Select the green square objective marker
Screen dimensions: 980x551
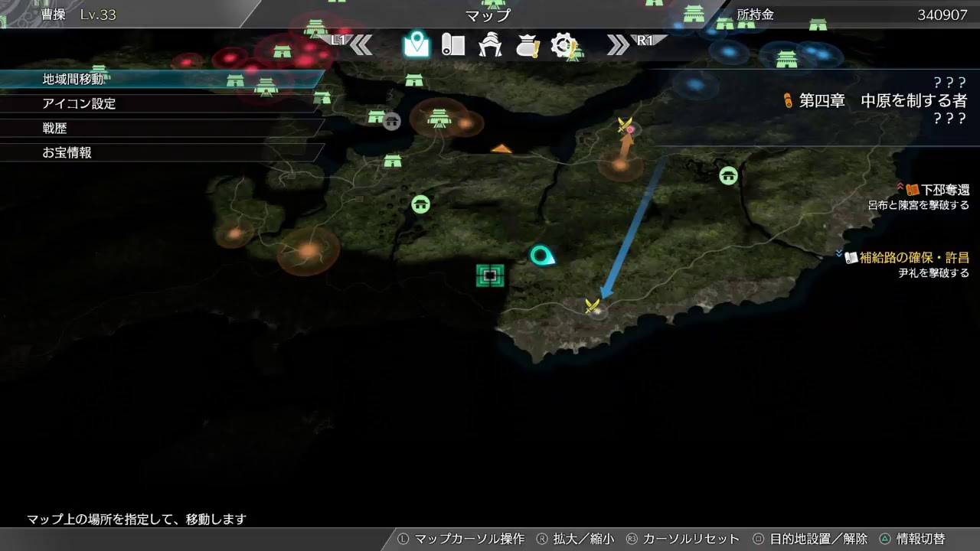[x=489, y=275]
